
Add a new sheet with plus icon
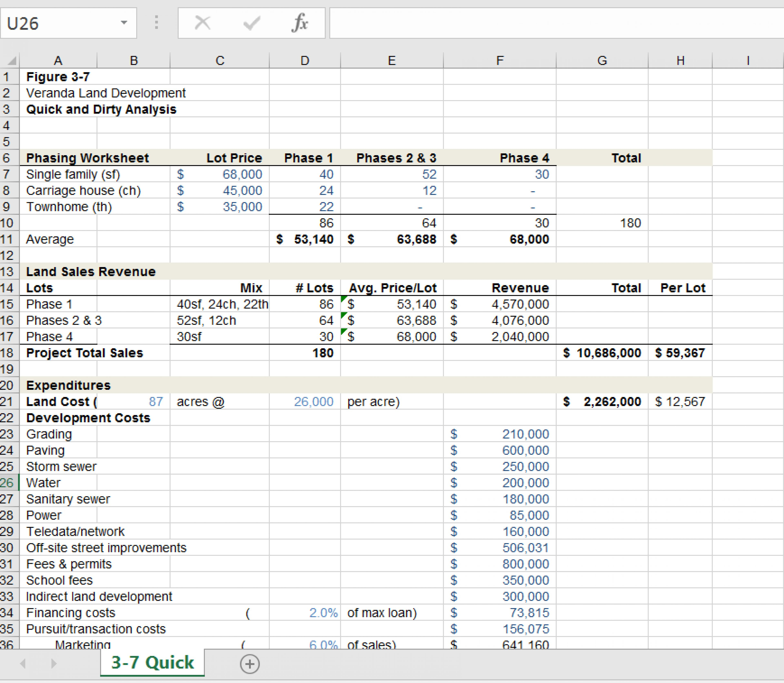250,664
